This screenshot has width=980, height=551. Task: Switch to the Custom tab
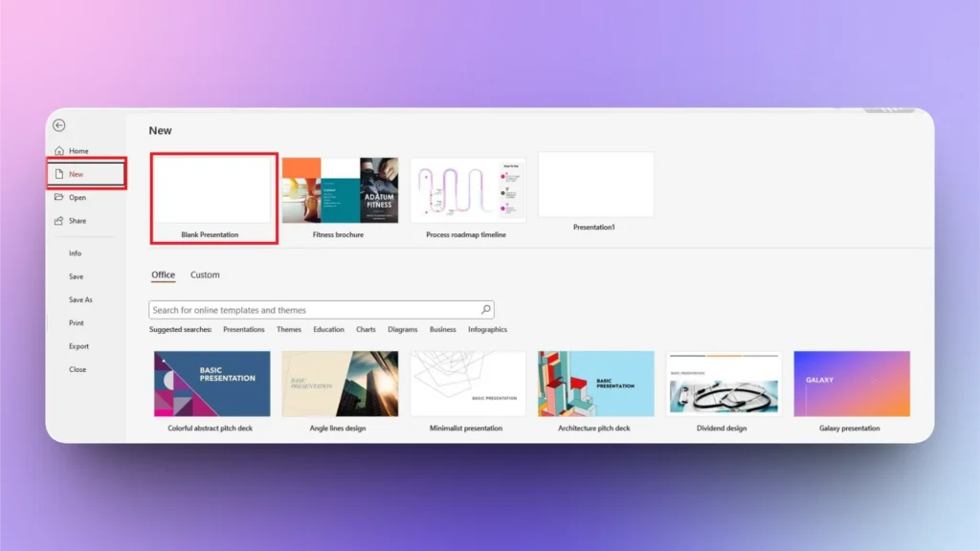[205, 275]
